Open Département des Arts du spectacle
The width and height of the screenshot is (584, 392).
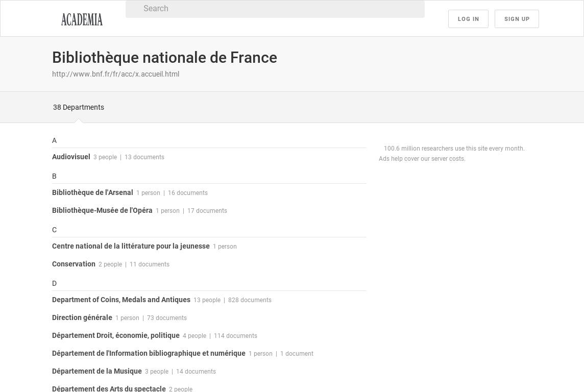coord(109,389)
